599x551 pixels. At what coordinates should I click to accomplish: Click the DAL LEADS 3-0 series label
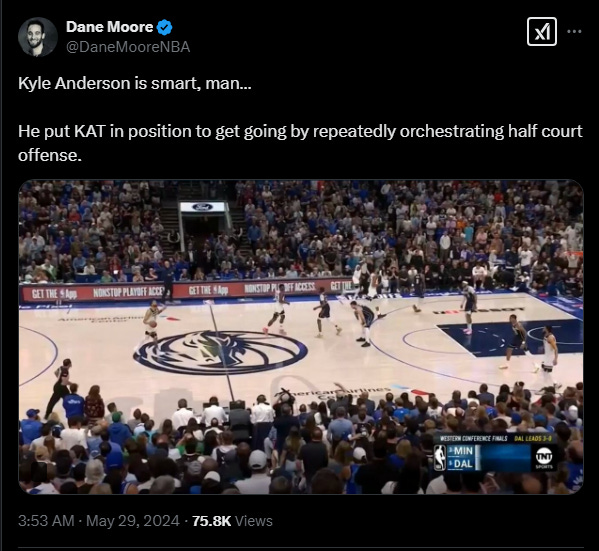533,438
